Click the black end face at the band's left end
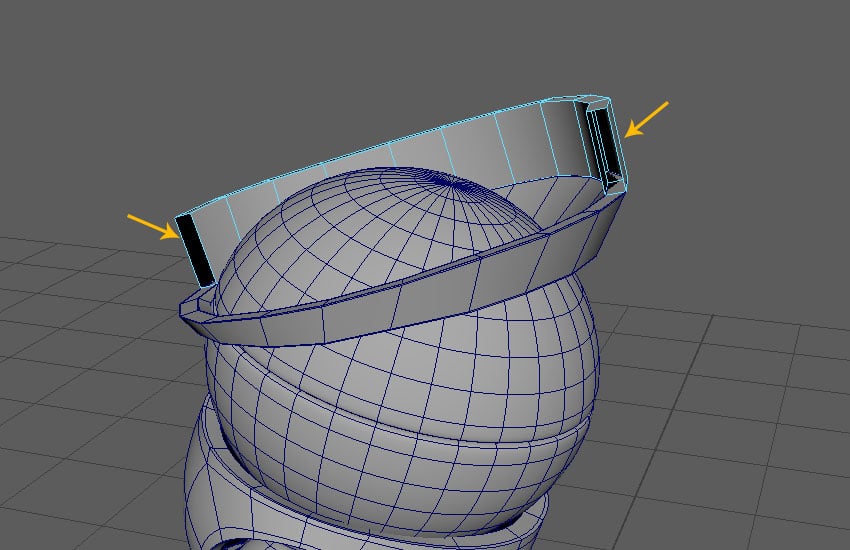850x550 pixels. (x=196, y=250)
